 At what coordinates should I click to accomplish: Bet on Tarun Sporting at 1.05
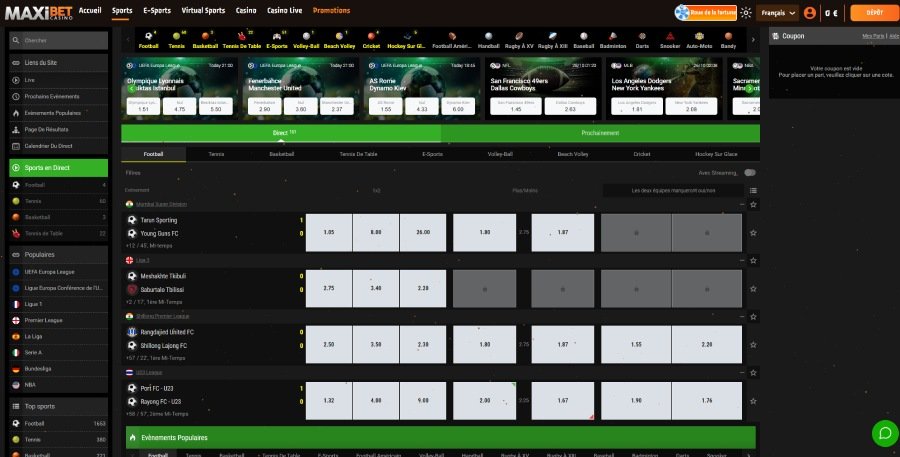(x=329, y=233)
